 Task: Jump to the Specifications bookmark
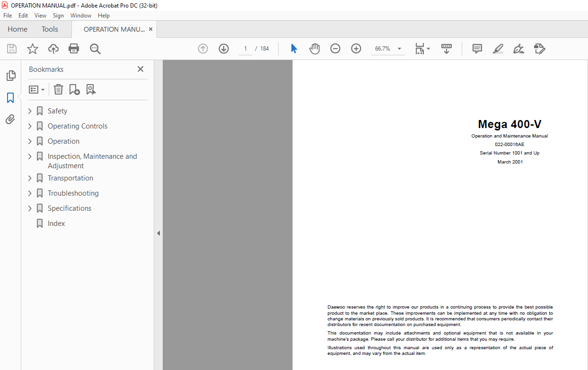coord(70,208)
